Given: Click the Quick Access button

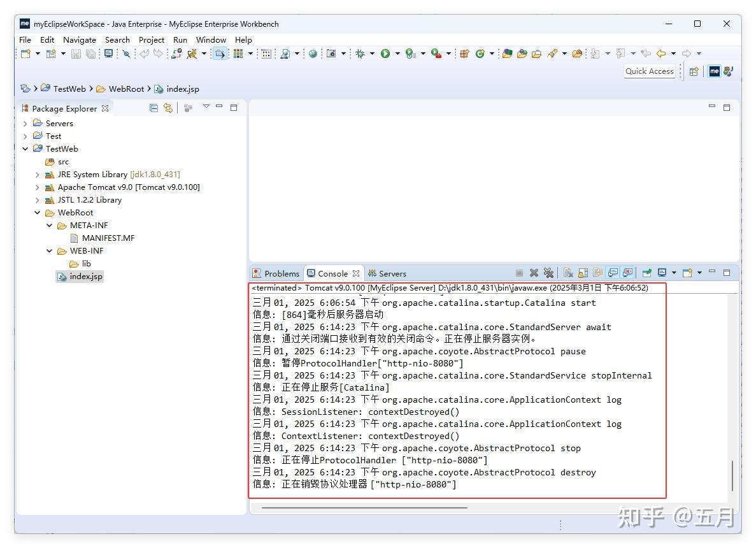Looking at the screenshot, I should 649,71.
